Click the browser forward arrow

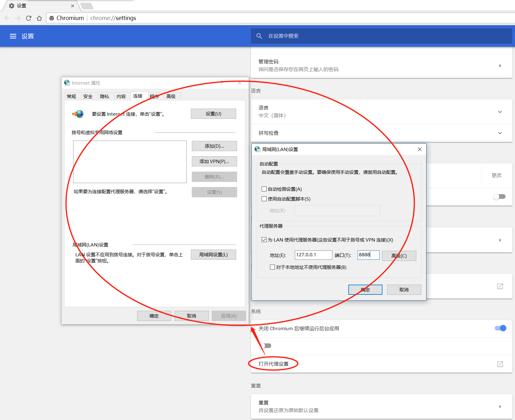[x=18, y=18]
